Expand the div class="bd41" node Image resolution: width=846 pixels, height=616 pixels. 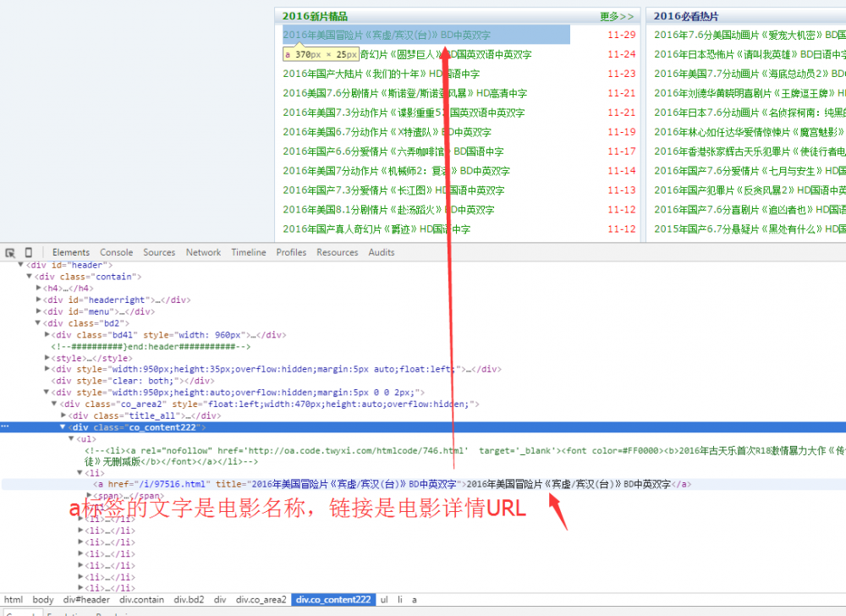click(48, 334)
